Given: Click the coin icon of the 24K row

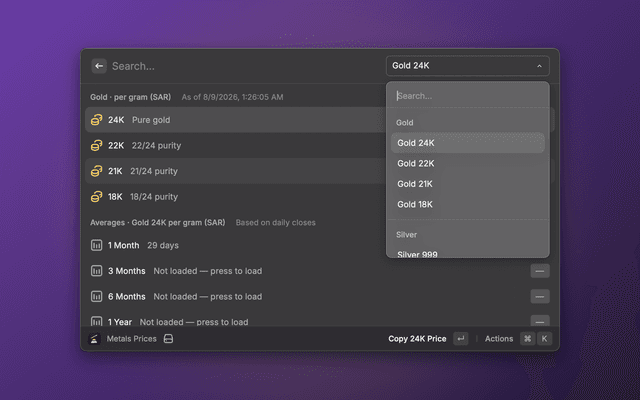Looking at the screenshot, I should pyautogui.click(x=96, y=120).
